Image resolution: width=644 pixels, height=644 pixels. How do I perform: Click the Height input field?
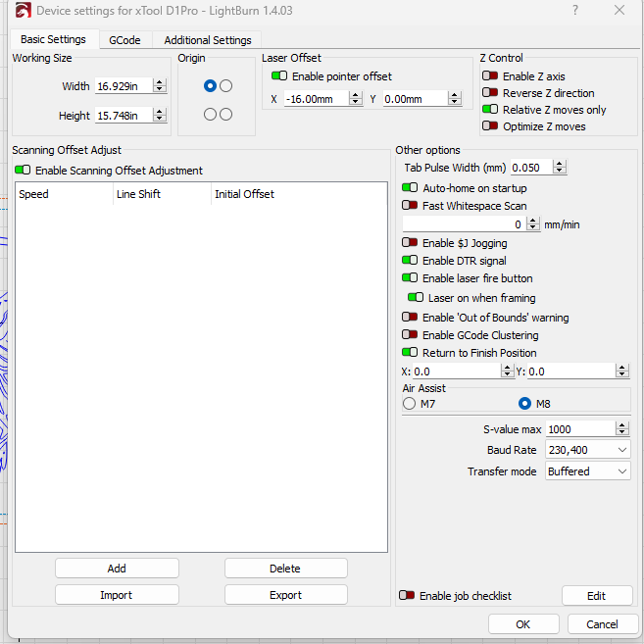(x=124, y=116)
